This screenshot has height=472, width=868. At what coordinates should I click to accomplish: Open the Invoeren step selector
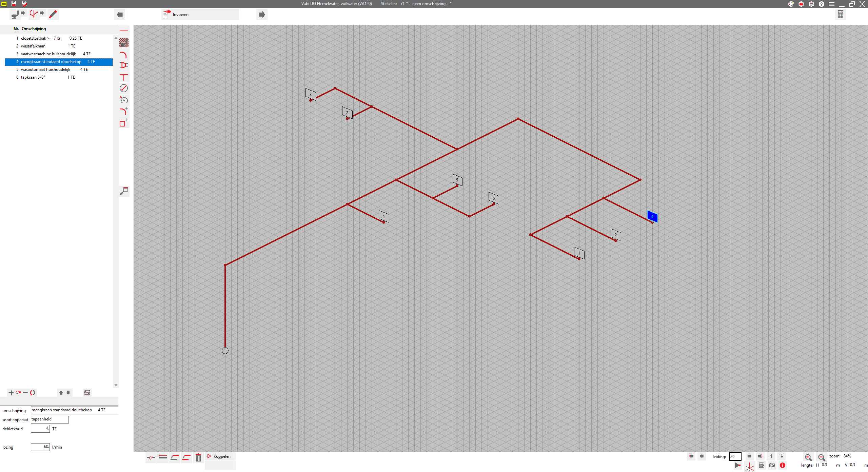(x=200, y=15)
